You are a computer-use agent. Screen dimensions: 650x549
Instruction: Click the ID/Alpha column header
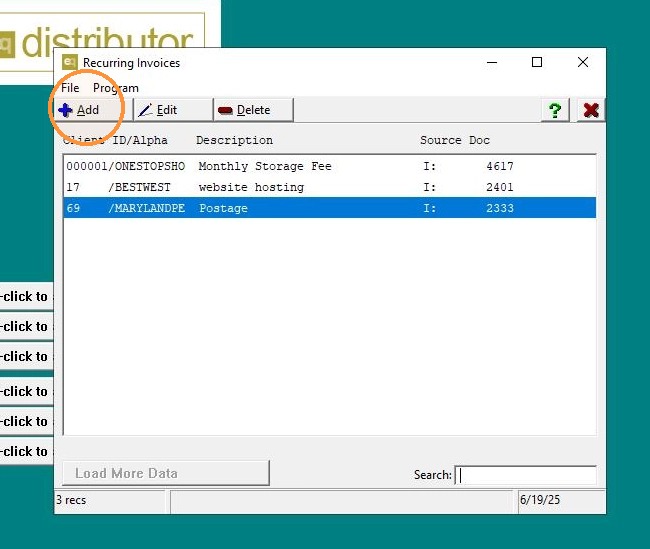(x=140, y=140)
